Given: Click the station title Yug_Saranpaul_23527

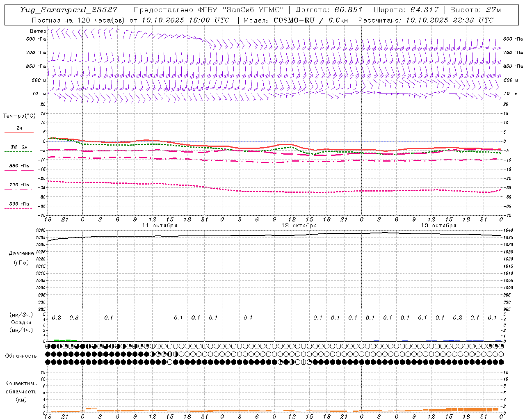Looking at the screenshot, I should [x=68, y=10].
